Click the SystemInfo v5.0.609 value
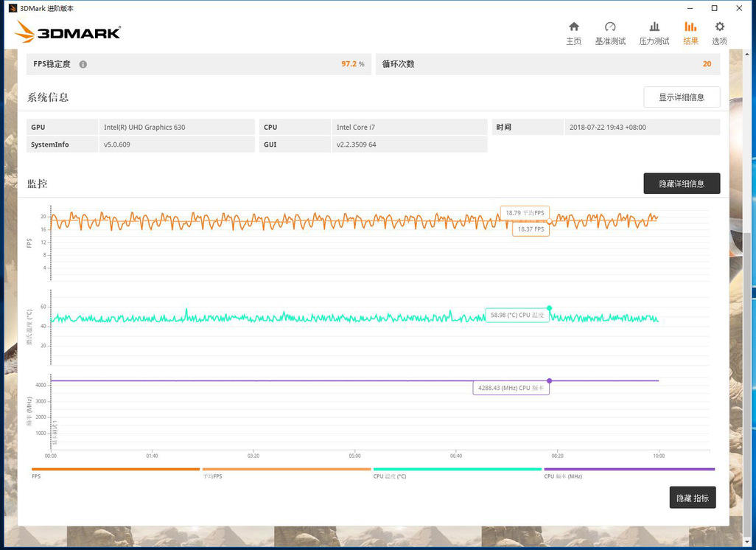The image size is (756, 550). click(x=117, y=145)
